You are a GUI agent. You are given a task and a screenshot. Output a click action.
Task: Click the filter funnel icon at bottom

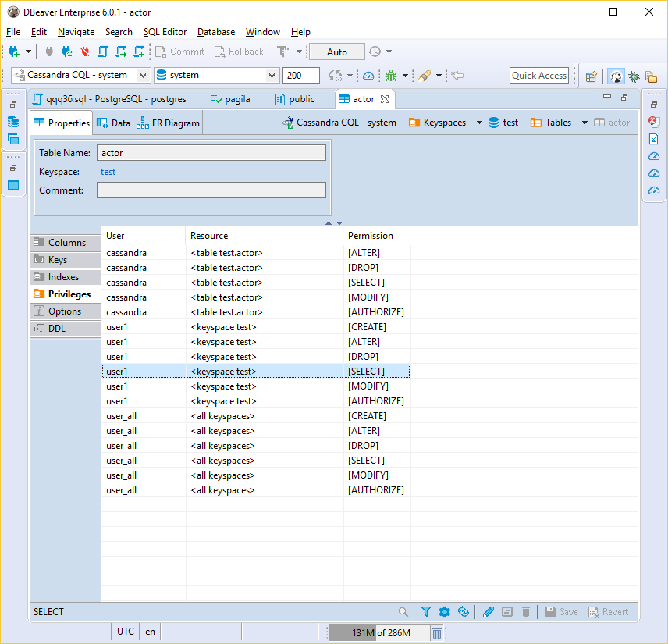pos(425,612)
